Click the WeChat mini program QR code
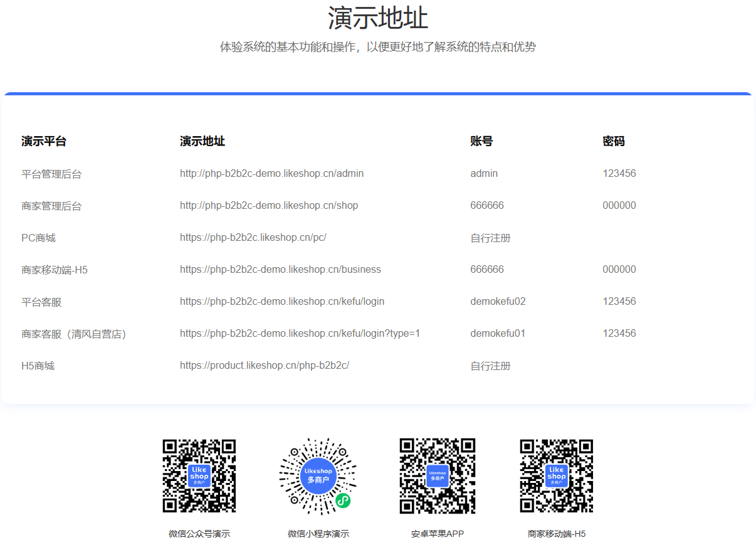The width and height of the screenshot is (756, 540). [318, 475]
